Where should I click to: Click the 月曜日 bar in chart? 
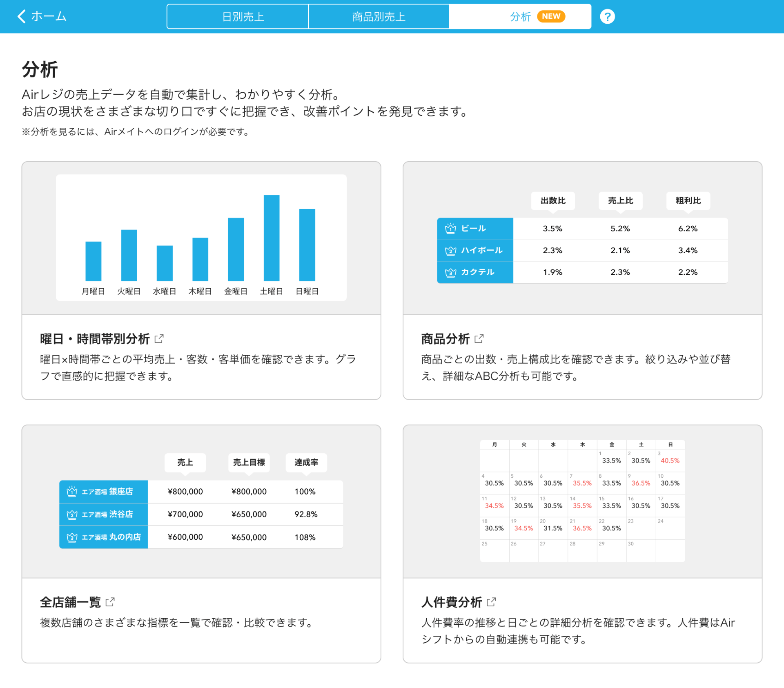coord(94,261)
